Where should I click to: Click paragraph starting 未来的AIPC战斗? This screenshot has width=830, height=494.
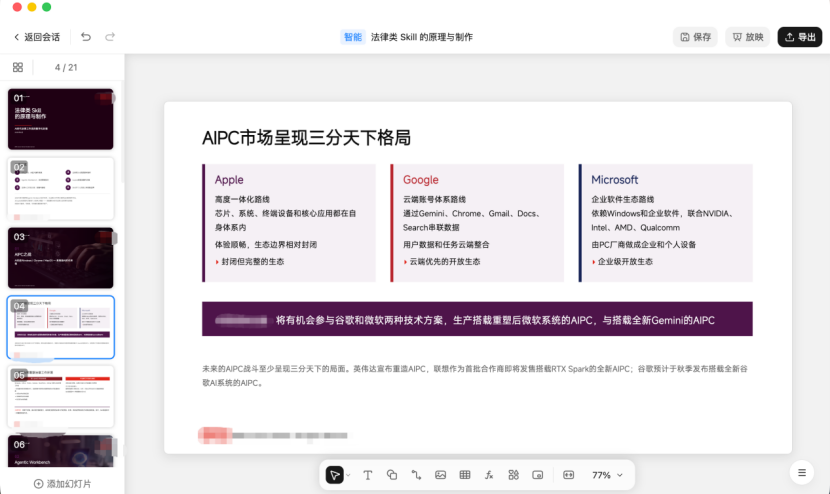tap(475, 375)
